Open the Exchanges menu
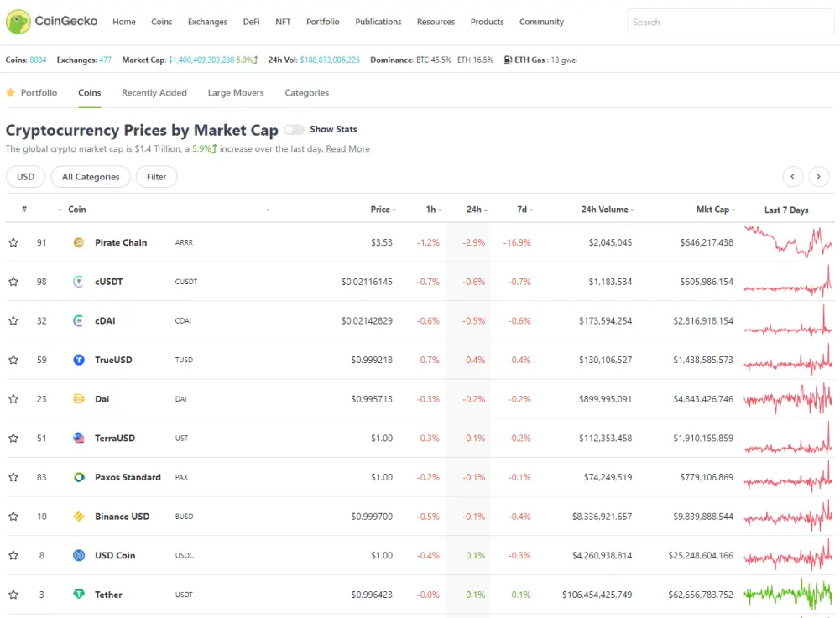Viewport: 840px width, 618px height. pos(208,22)
